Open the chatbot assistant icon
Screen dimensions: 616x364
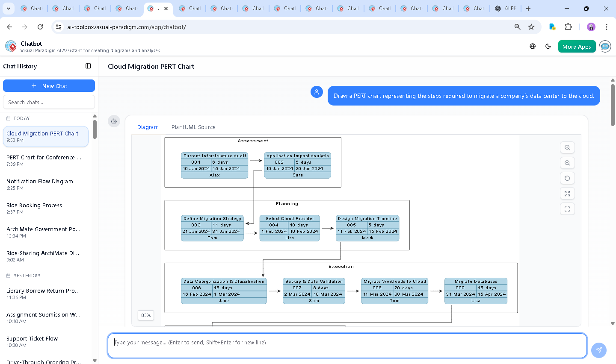pyautogui.click(x=605, y=46)
